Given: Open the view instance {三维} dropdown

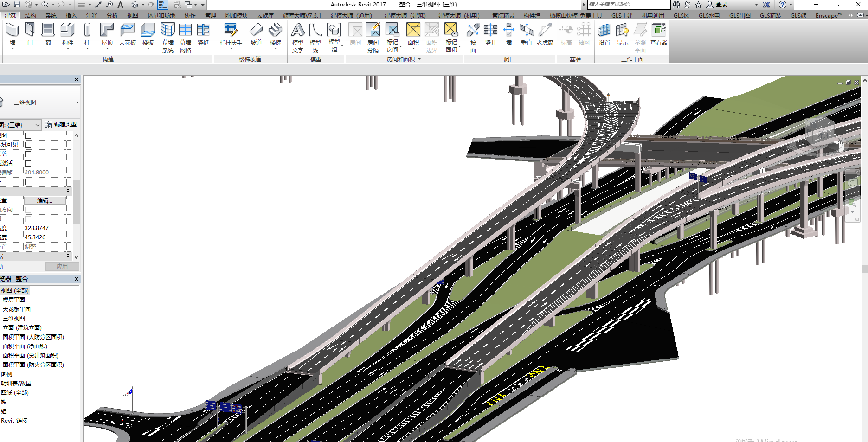Looking at the screenshot, I should (x=38, y=125).
